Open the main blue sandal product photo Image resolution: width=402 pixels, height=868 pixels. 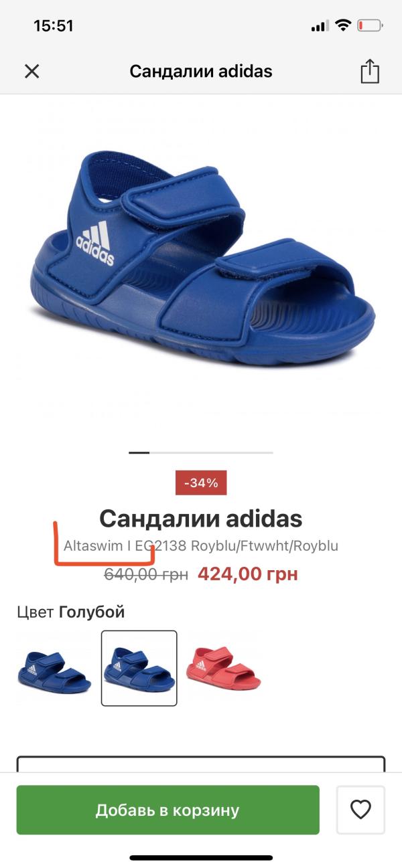[201, 258]
